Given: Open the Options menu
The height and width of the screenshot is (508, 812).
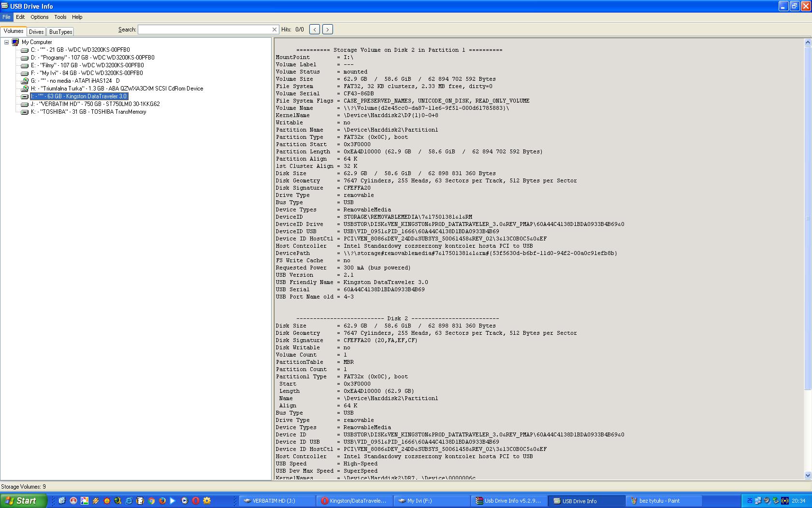Looking at the screenshot, I should 40,17.
